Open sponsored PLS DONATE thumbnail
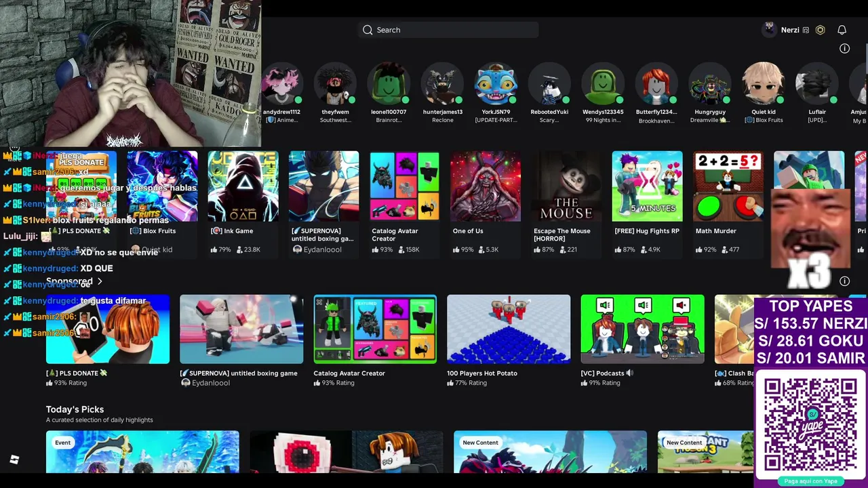Screen dimensions: 868x488 (x=108, y=329)
